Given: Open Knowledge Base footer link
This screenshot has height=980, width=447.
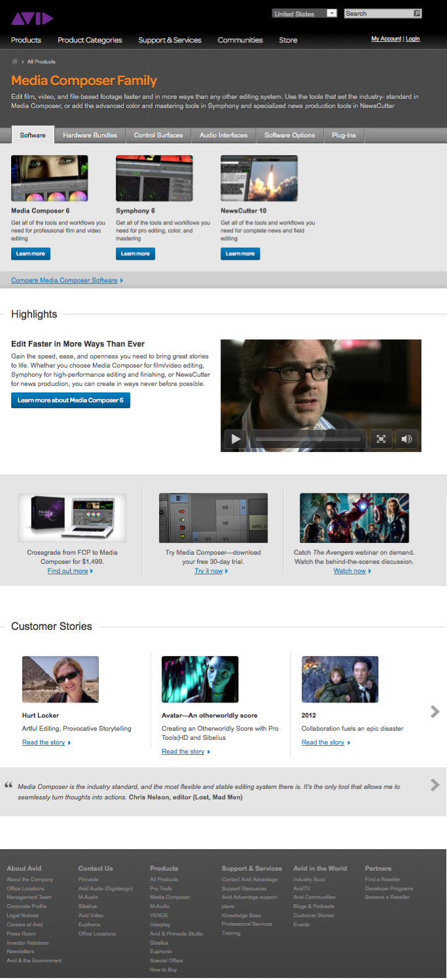Looking at the screenshot, I should (x=241, y=915).
